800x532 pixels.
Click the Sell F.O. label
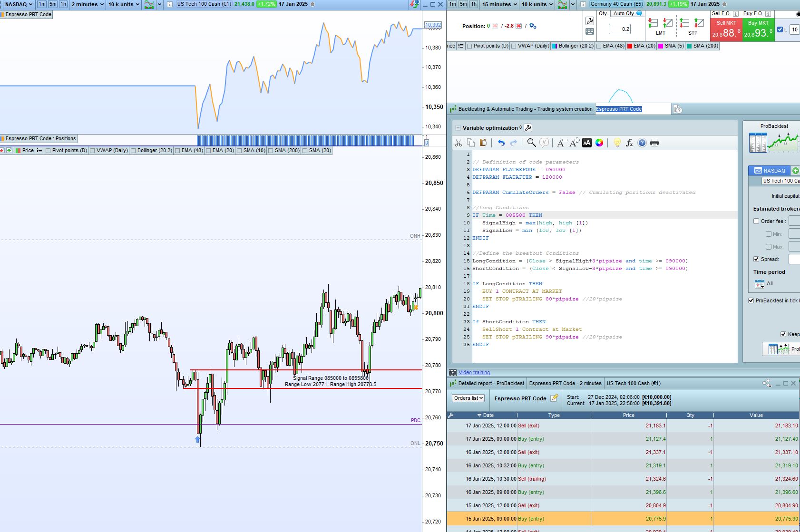pos(721,13)
